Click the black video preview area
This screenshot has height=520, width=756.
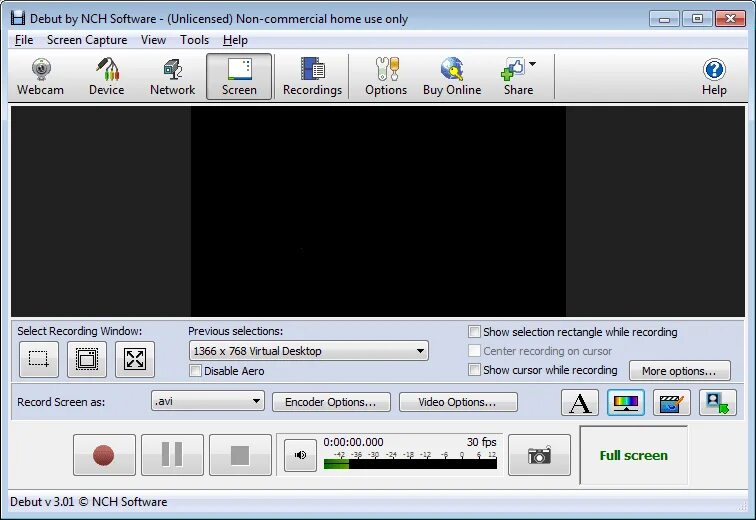click(x=378, y=212)
